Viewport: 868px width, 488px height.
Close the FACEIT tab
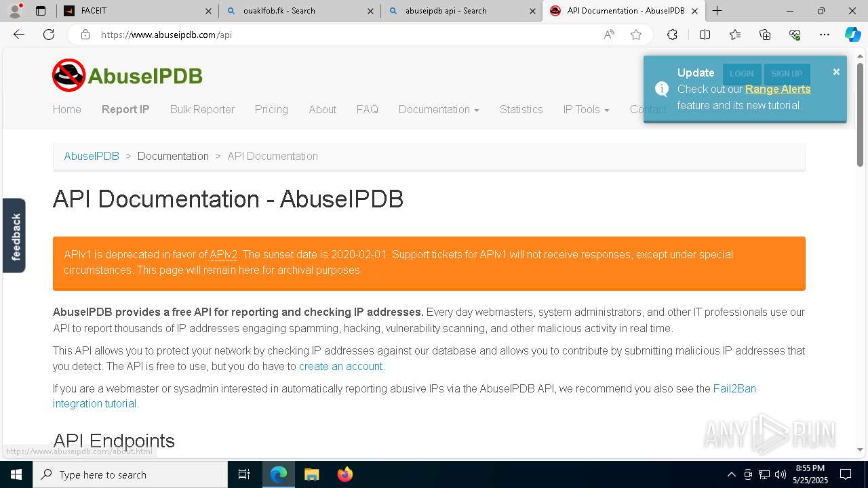click(x=209, y=11)
